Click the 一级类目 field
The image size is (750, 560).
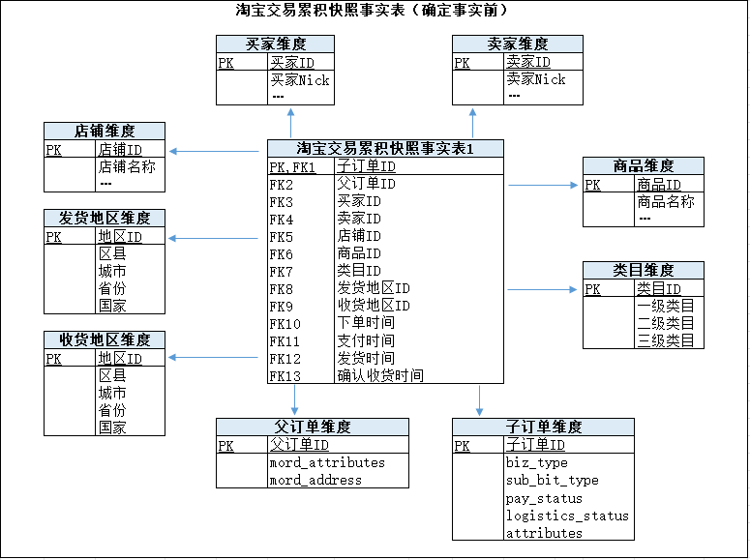666,306
